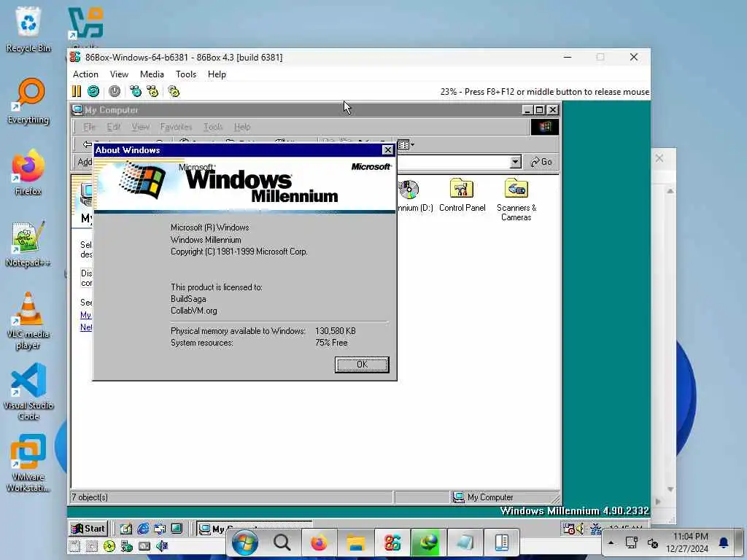
Task: Open the Recycle Bin desktop icon
Action: click(x=28, y=28)
